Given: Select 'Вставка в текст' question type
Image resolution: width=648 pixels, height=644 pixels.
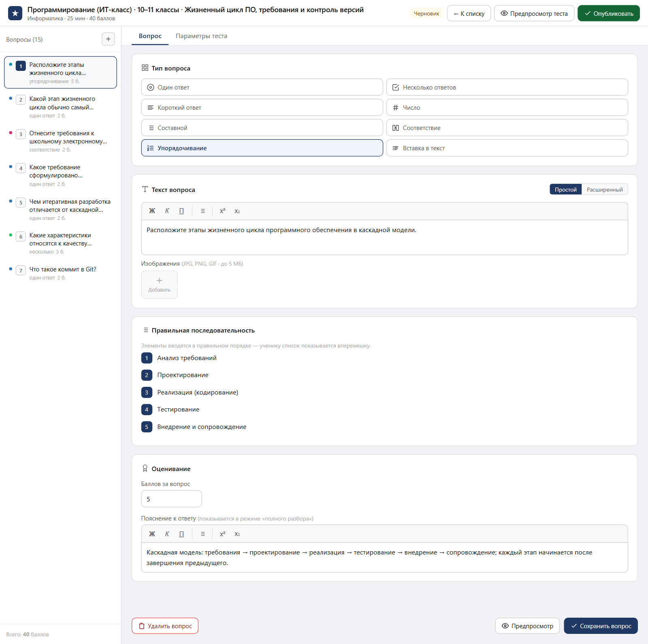Looking at the screenshot, I should (507, 148).
